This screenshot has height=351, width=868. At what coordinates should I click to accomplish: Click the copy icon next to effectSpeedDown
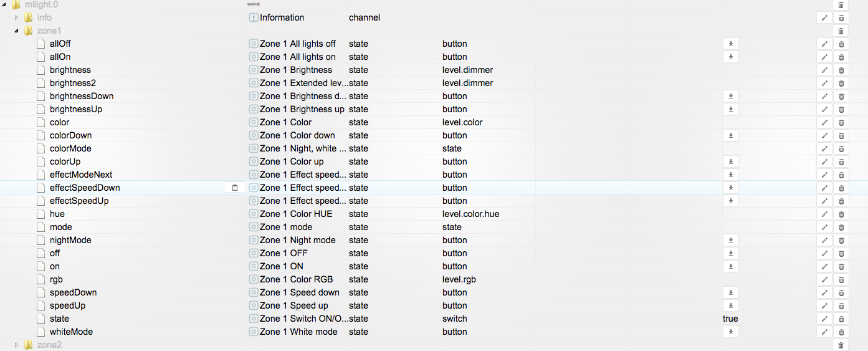235,188
